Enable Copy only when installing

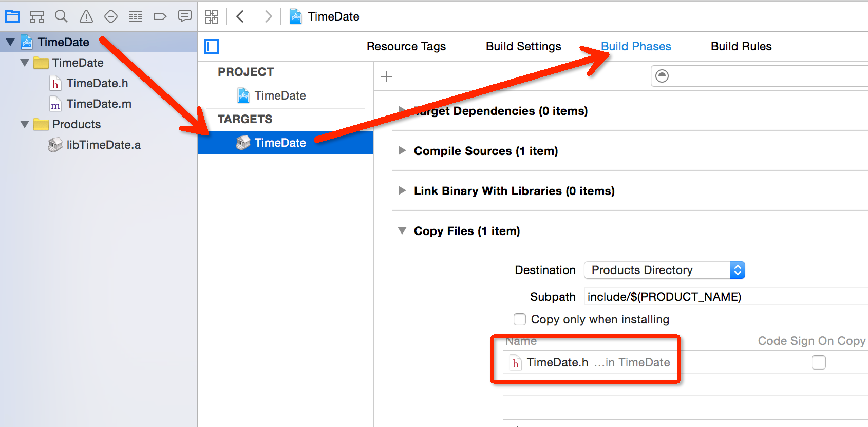520,319
